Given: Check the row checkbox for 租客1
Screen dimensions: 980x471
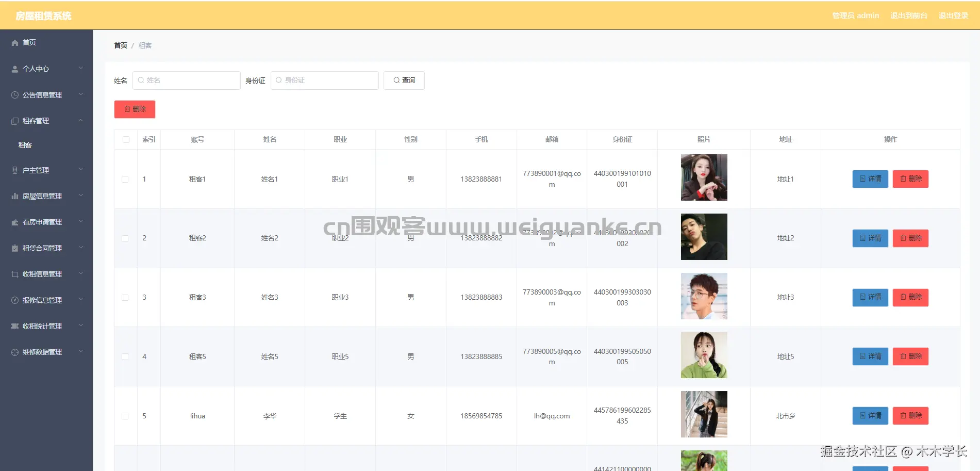Looking at the screenshot, I should click(125, 179).
